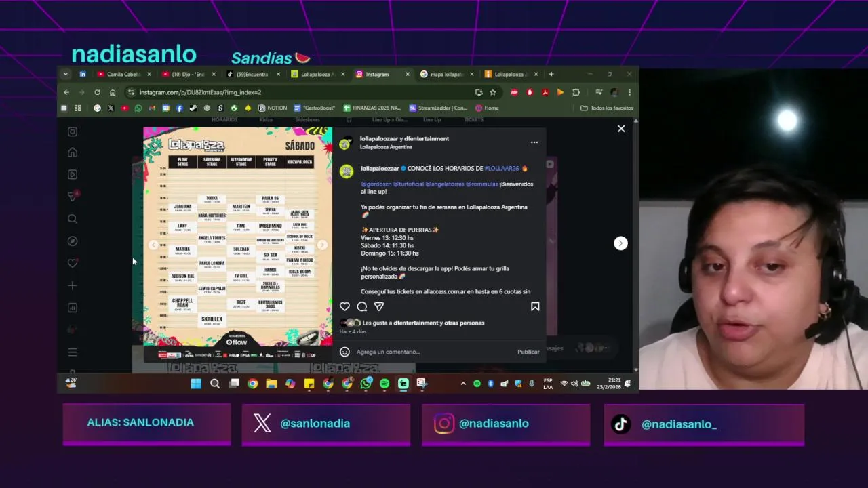868x488 pixels.
Task: Go back in browser history
Action: click(66, 92)
